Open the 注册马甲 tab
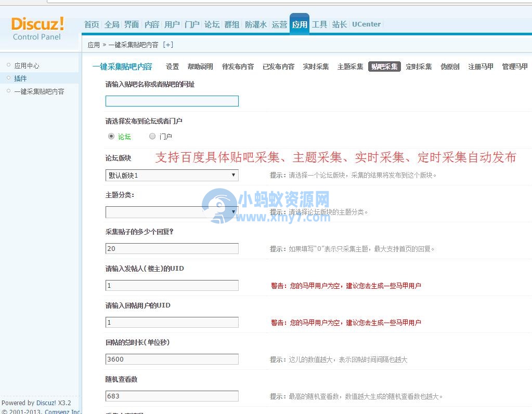The image size is (532, 414). [480, 66]
